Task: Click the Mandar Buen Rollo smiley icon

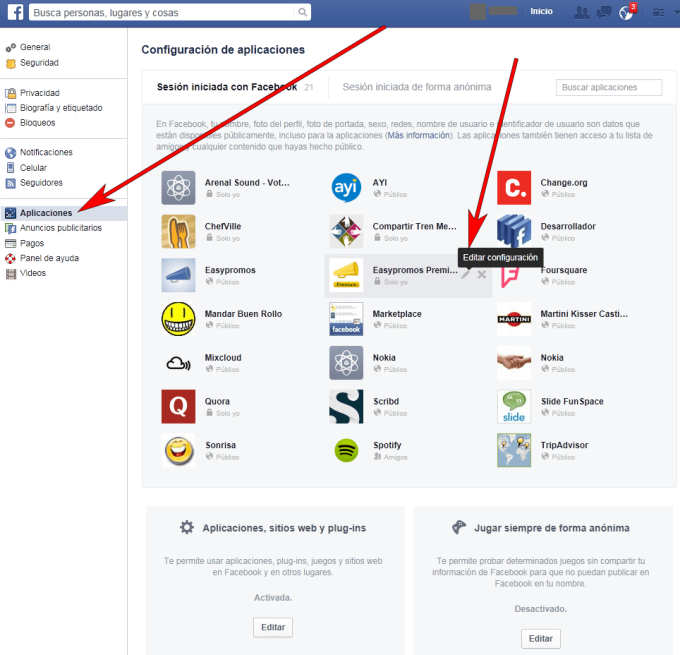Action: point(178,319)
